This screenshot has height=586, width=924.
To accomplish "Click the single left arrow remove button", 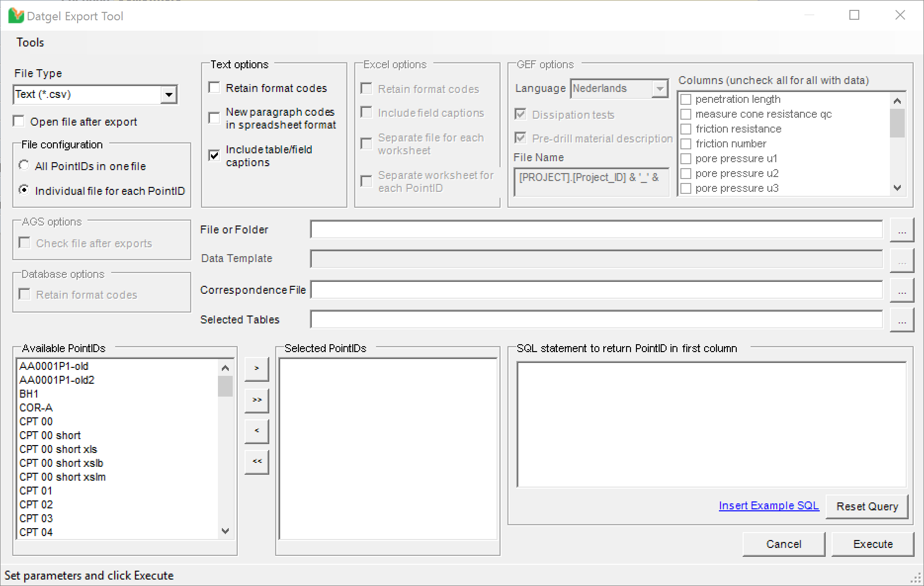I will click(x=256, y=431).
